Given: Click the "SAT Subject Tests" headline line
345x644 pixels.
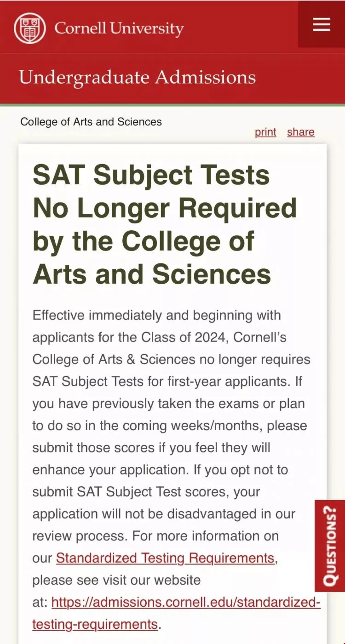Looking at the screenshot, I should click(x=151, y=175).
